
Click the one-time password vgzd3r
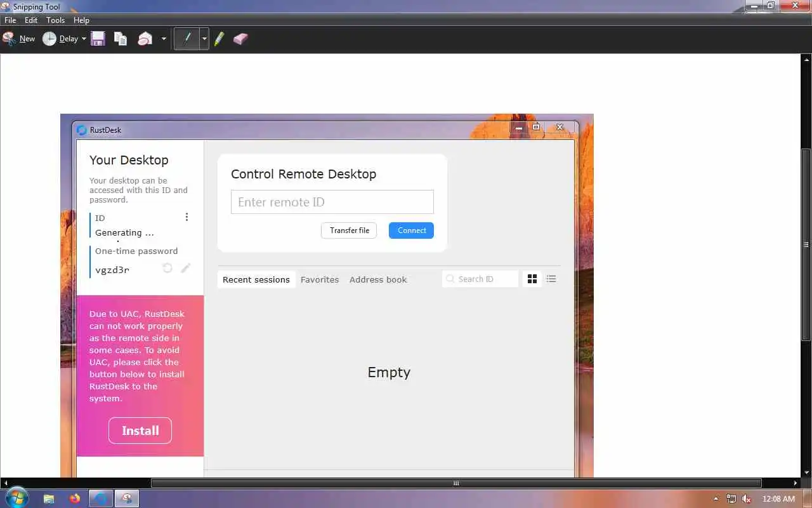coord(112,270)
